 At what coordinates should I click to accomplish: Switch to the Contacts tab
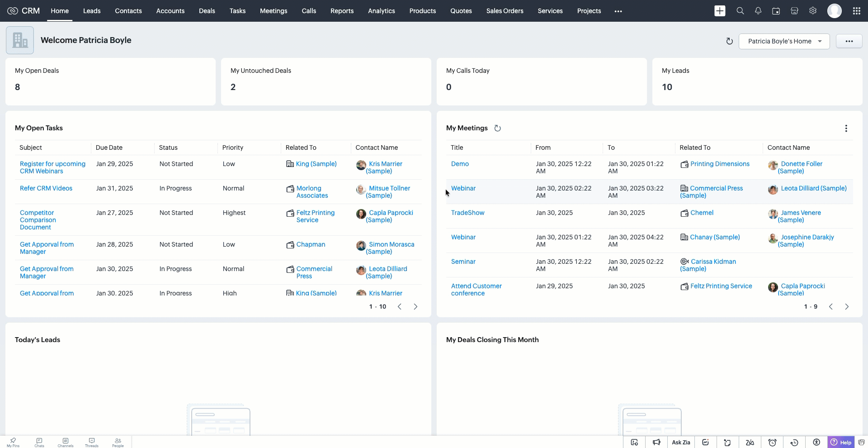pos(128,11)
